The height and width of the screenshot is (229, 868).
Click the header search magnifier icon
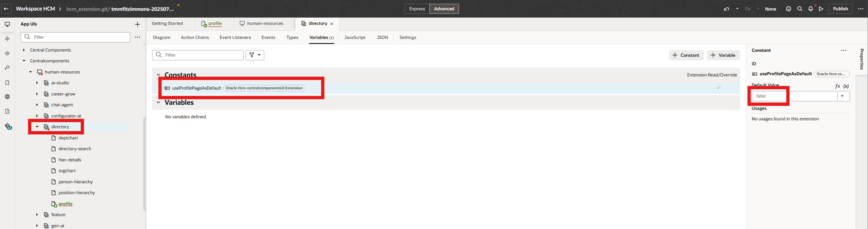click(800, 9)
